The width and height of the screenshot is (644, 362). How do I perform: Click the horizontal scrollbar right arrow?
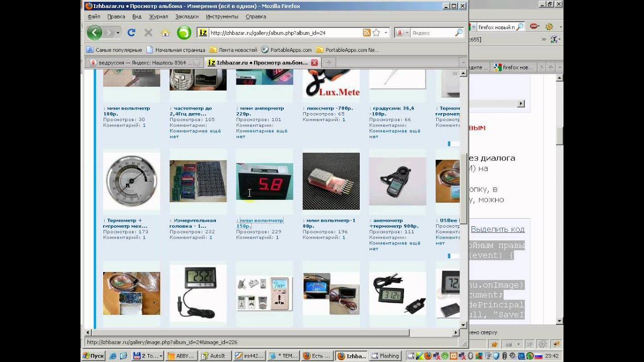(456, 333)
